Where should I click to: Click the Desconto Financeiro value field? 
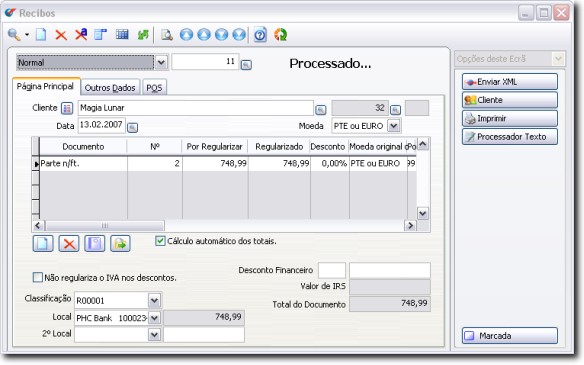[x=390, y=270]
